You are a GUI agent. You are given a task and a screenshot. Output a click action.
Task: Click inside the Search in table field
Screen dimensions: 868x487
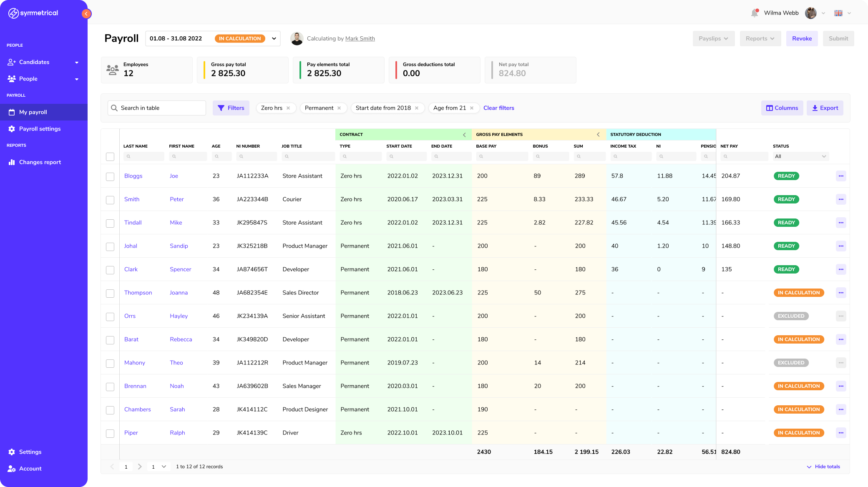pyautogui.click(x=156, y=108)
